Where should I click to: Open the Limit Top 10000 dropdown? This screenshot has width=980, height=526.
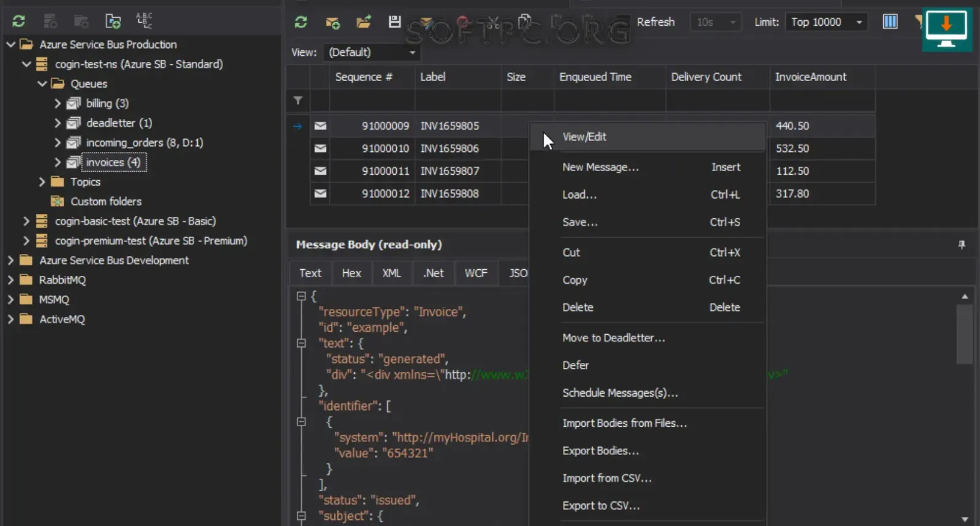tap(859, 22)
